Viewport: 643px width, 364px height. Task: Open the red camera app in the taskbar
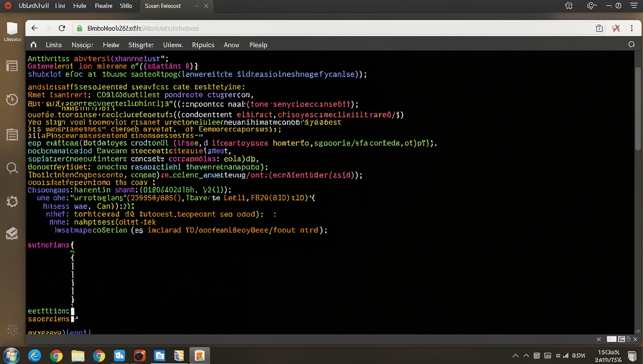pyautogui.click(x=139, y=356)
